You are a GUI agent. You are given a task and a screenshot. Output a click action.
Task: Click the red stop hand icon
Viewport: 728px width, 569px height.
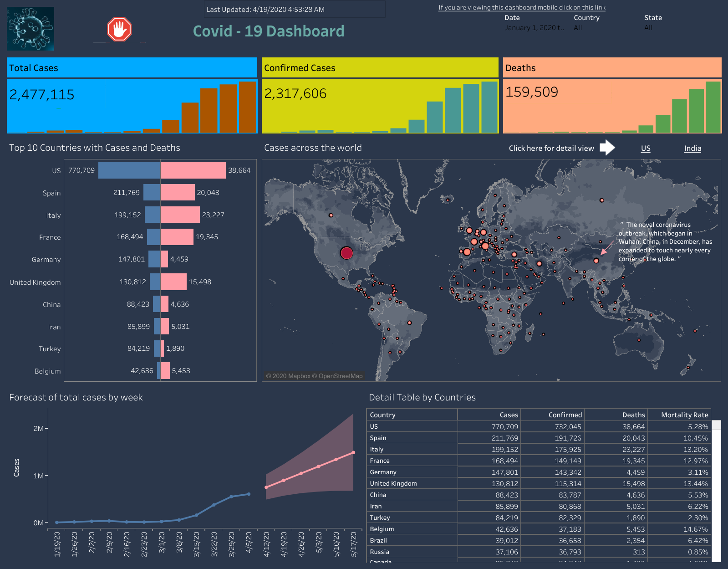tap(119, 30)
